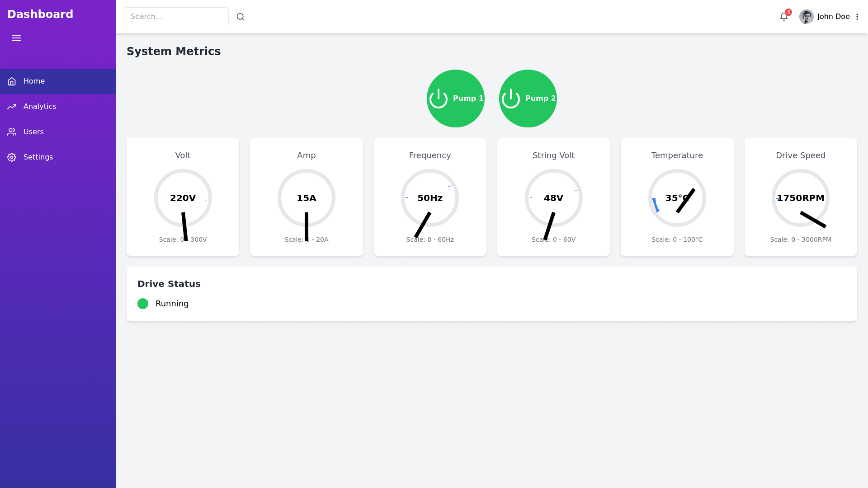Image resolution: width=868 pixels, height=488 pixels.
Task: Click the Home house icon
Action: click(x=12, y=81)
